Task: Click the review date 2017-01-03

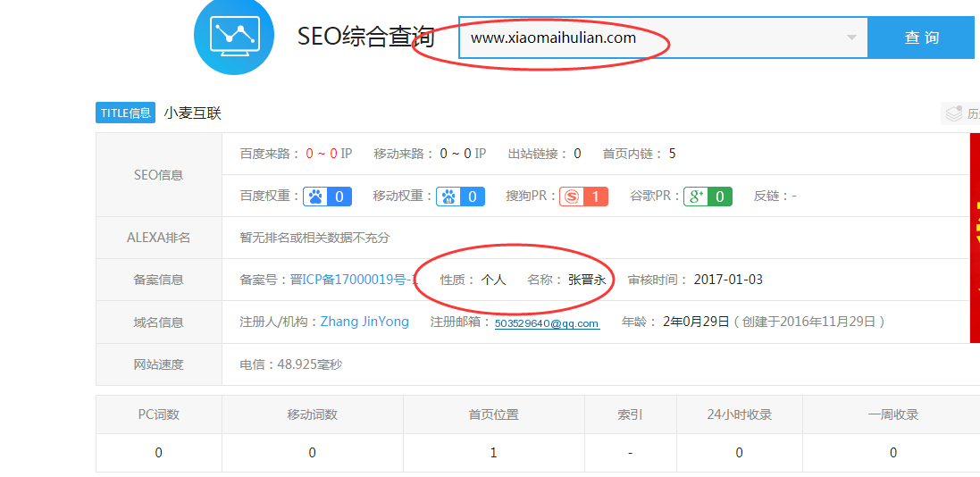Action: (728, 280)
